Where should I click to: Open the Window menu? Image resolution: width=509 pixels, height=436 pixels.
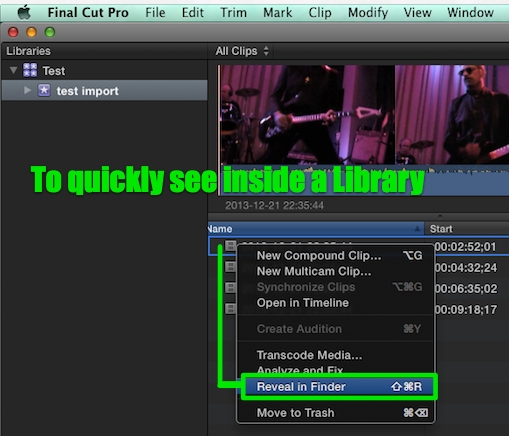(470, 13)
